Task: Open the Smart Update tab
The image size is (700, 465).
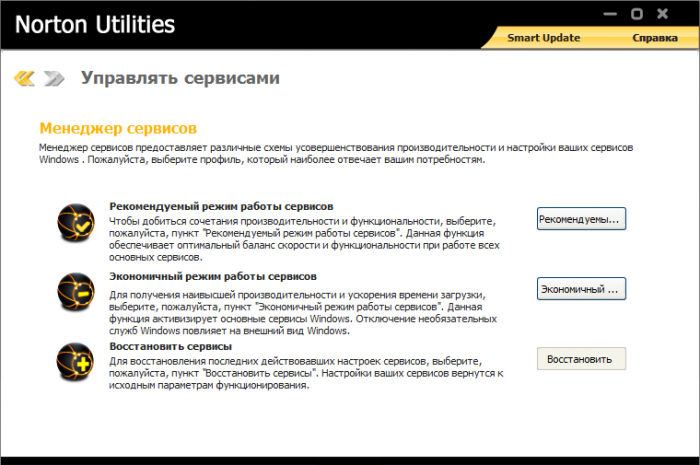Action: (543, 38)
